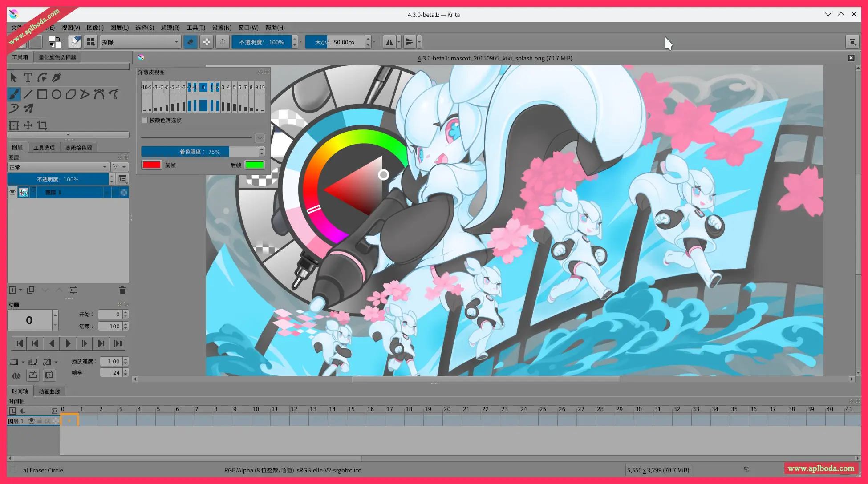868x484 pixels.
Task: Add a new timeline layer
Action: [12, 411]
